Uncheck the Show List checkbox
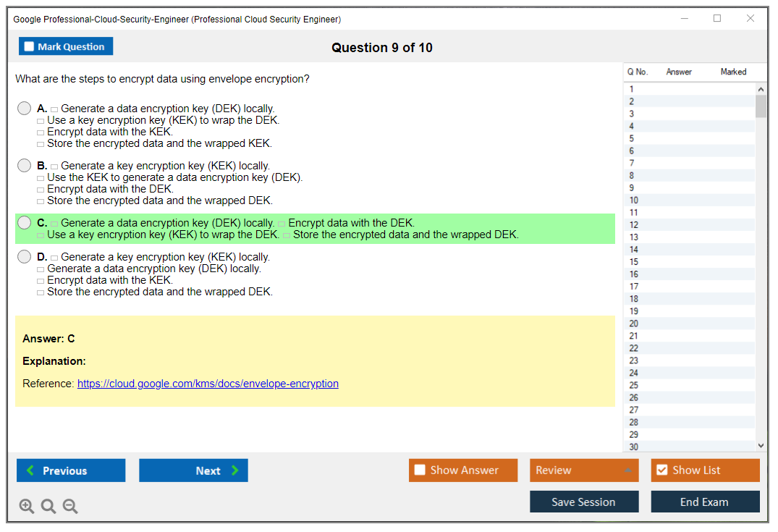Image resolution: width=778 pixels, height=532 pixels. click(x=661, y=470)
